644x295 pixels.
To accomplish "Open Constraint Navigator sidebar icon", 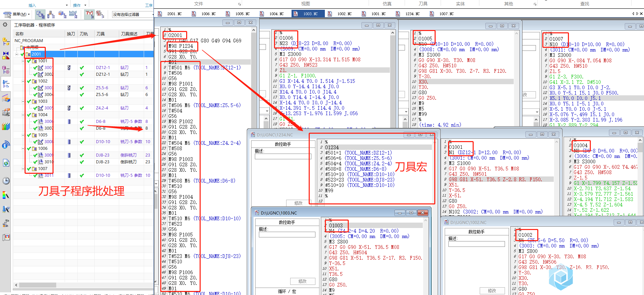I will point(6,55).
